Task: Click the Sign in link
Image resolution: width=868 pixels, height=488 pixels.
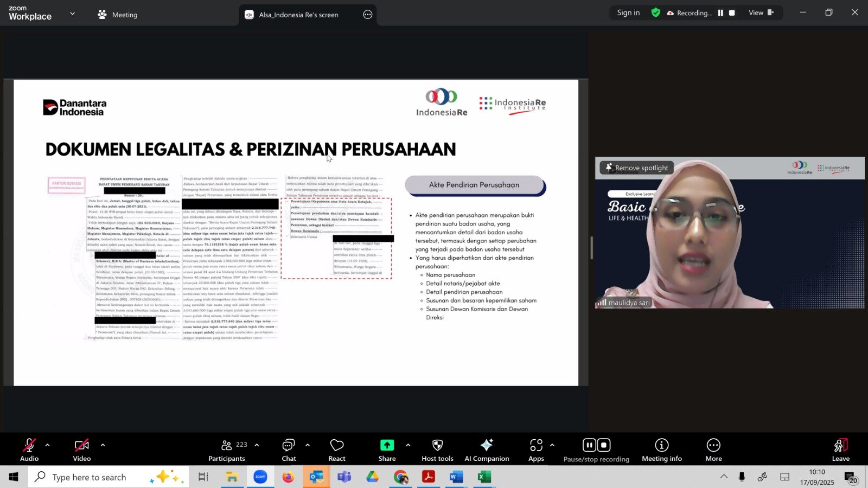Action: tap(628, 12)
